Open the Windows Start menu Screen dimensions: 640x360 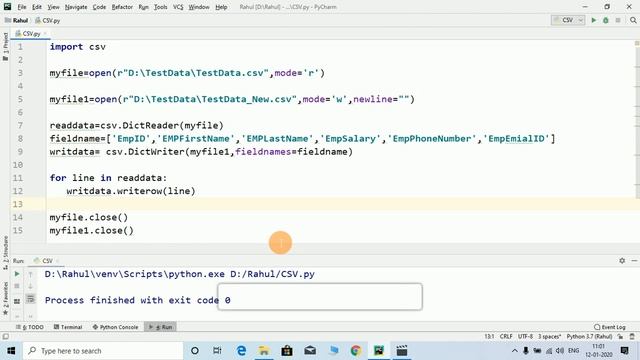[11, 351]
